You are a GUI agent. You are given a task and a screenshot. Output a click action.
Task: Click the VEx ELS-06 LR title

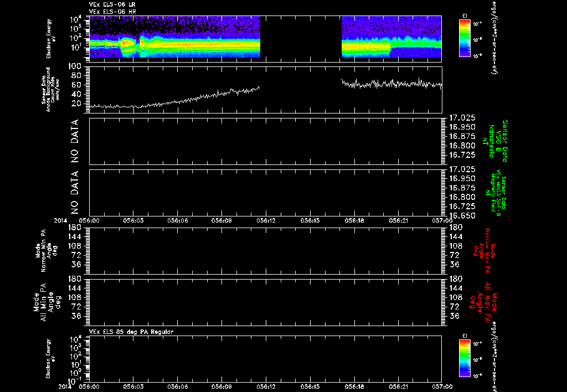pyautogui.click(x=112, y=4)
